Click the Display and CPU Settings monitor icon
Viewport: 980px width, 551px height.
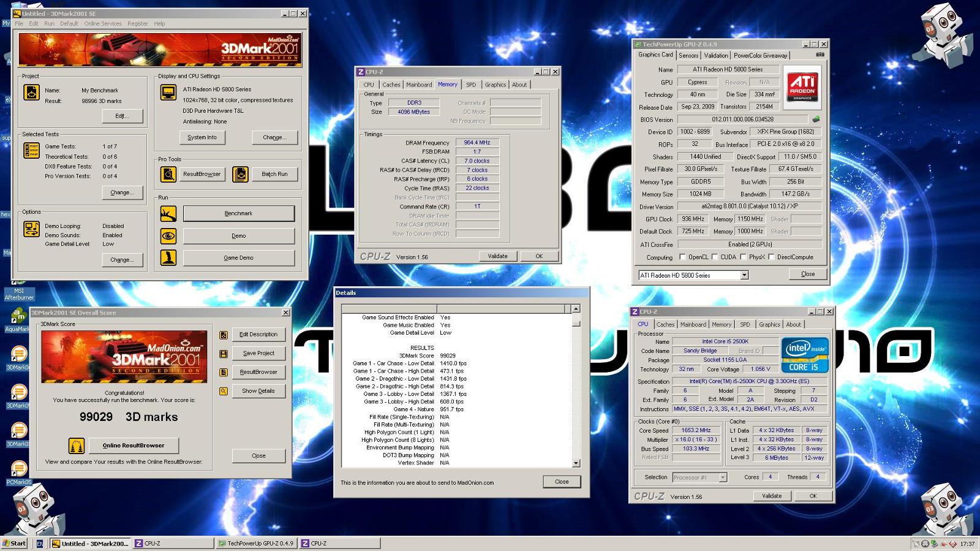(x=168, y=92)
